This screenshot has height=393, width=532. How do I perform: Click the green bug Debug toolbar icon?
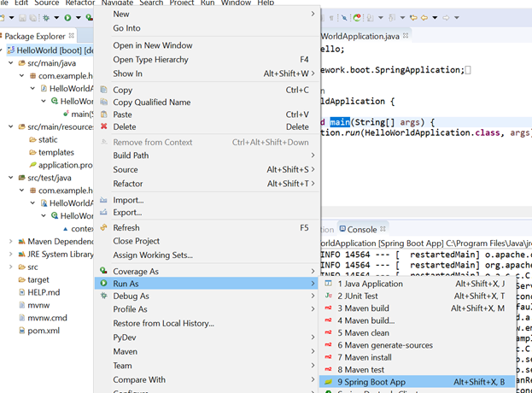(x=46, y=18)
